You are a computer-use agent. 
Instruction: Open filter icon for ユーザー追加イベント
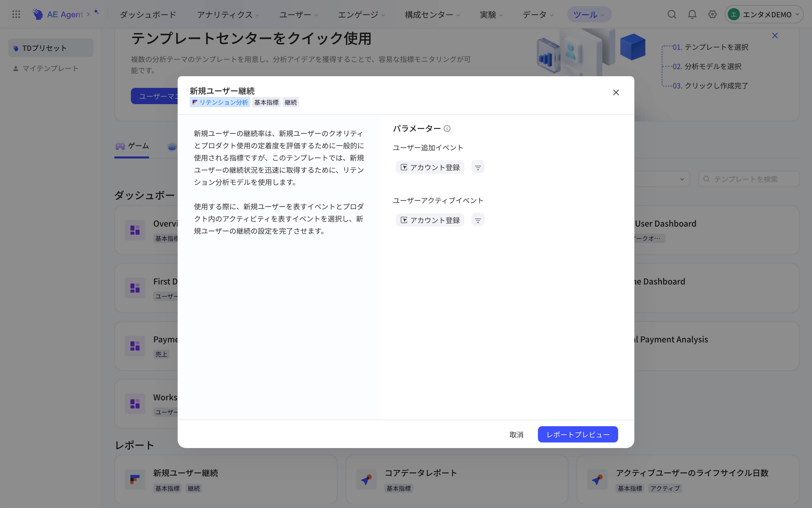(478, 167)
